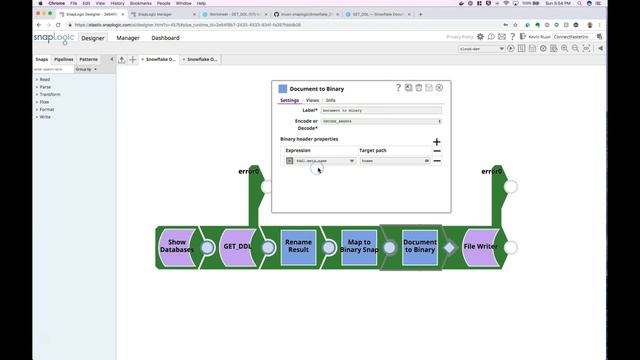Click the Privacy Policy link
The width and height of the screenshot is (640, 360).
pos(460,37)
